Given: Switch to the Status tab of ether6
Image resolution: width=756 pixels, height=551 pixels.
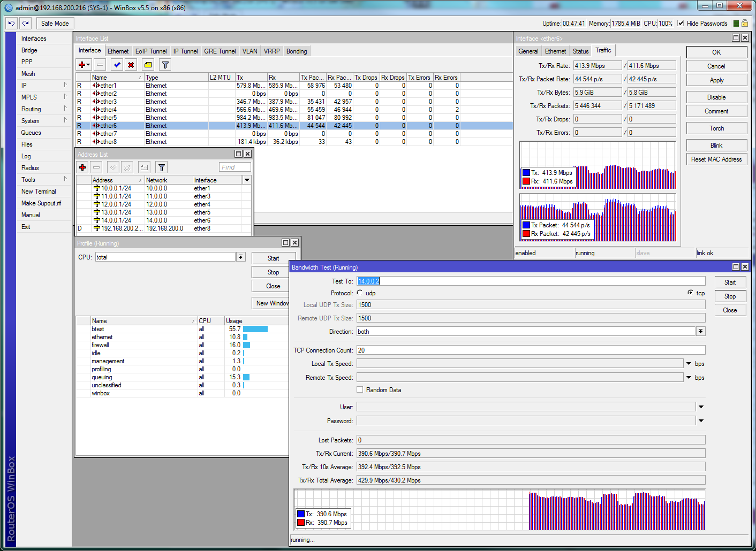Looking at the screenshot, I should coord(580,50).
